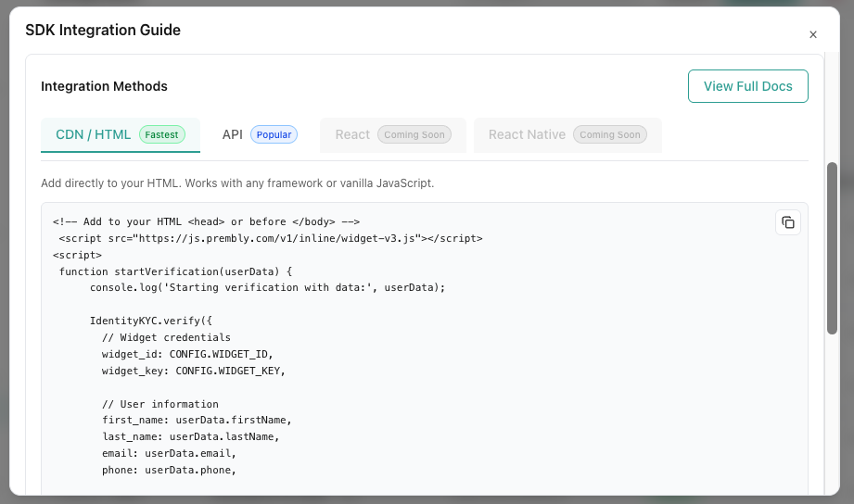Click the Coming Soon badge beside React

tap(414, 134)
